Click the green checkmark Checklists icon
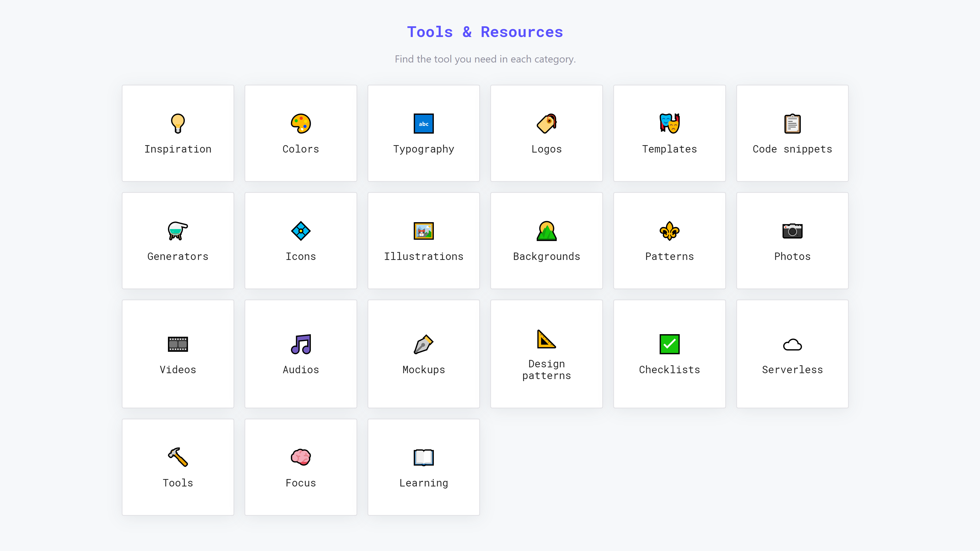Screen dimensions: 980x551 (x=669, y=344)
